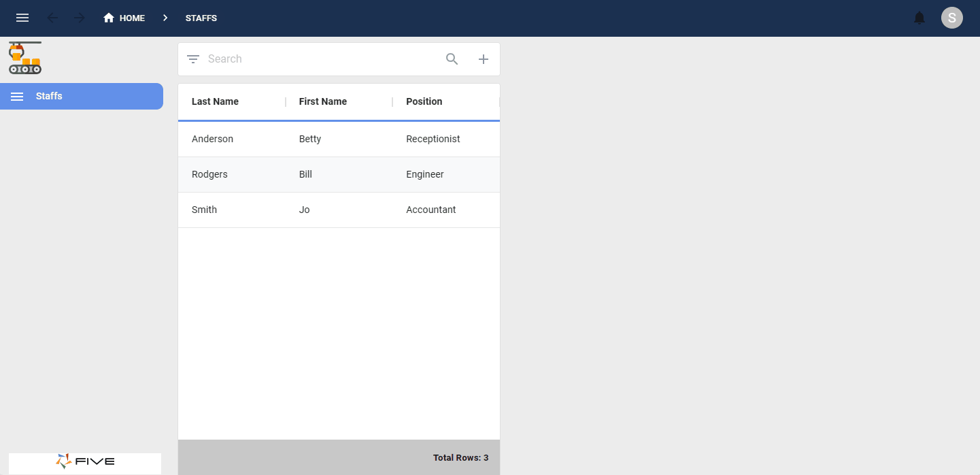Screen dimensions: 980x475
Task: Sort by Position column header
Action: click(424, 101)
